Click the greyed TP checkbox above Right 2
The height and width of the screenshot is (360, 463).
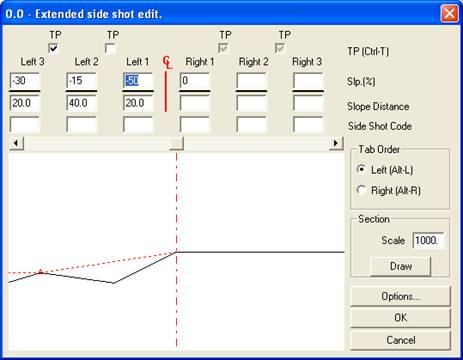pos(280,48)
